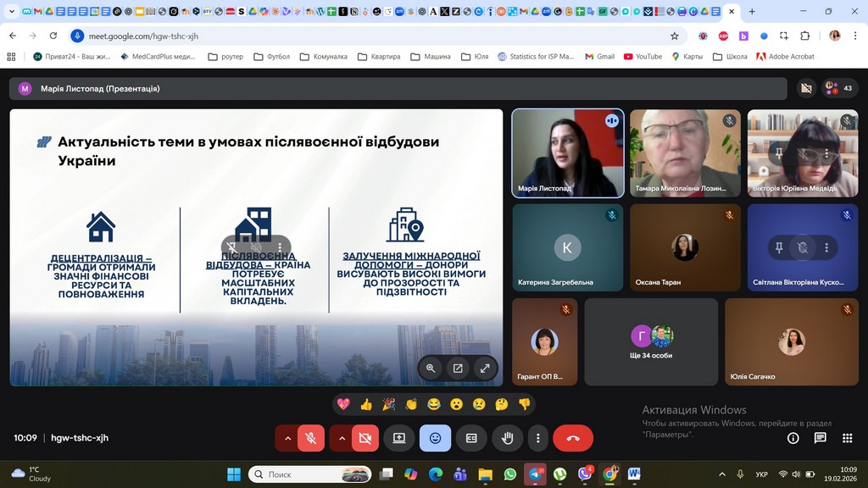Viewport: 868px width, 488px height.
Task: Toggle closed captions button
Action: pyautogui.click(x=471, y=438)
